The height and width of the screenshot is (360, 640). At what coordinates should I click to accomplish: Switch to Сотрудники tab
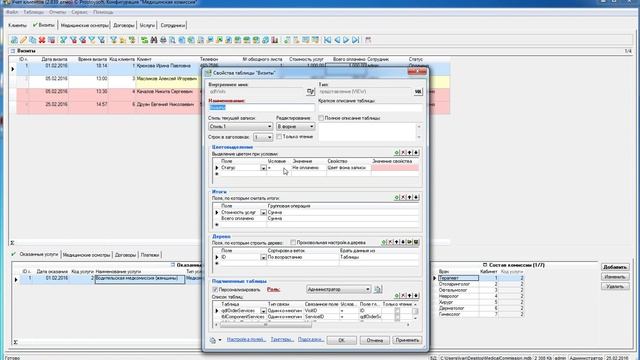[173, 25]
